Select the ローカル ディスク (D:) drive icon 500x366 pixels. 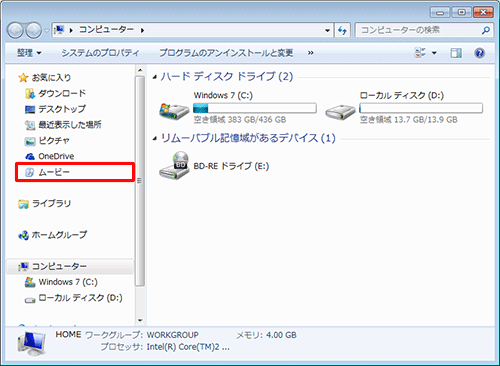pyautogui.click(x=340, y=112)
